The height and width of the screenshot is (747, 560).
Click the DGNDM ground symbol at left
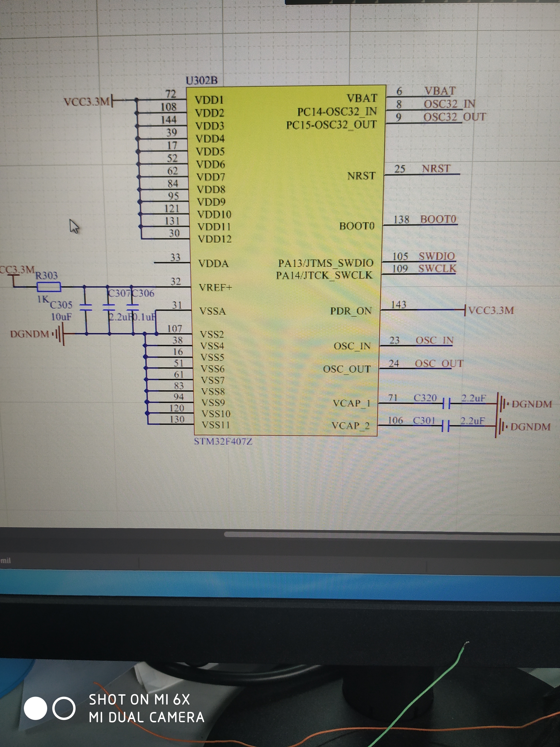point(59,334)
